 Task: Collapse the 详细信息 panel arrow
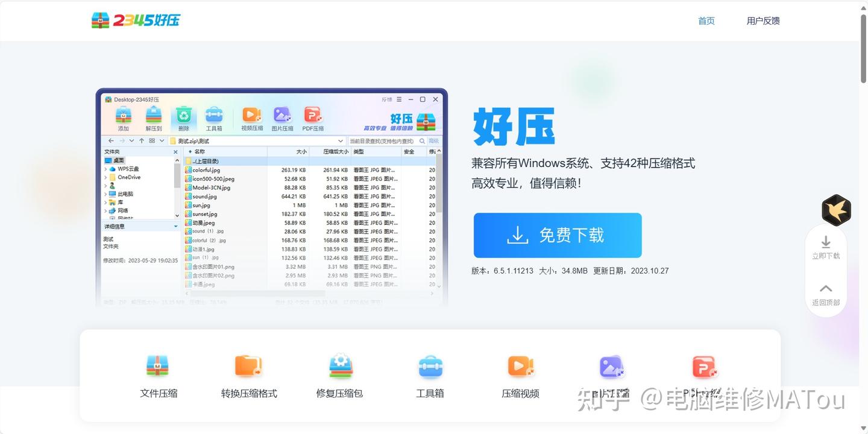[x=176, y=227]
